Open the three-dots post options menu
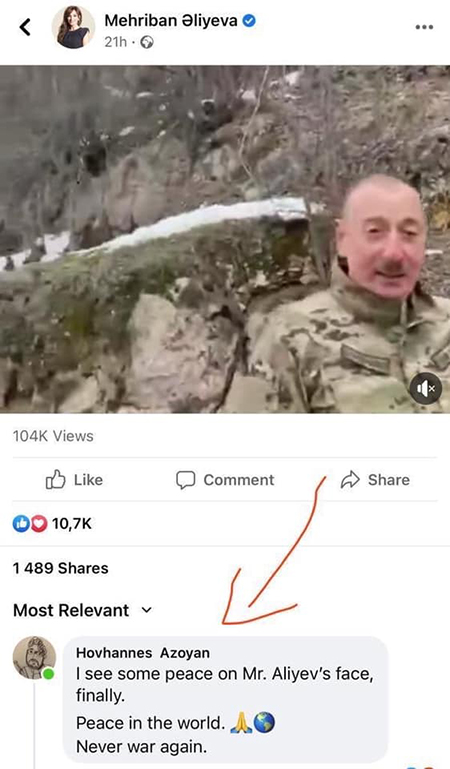This screenshot has height=769, width=450. tap(424, 27)
